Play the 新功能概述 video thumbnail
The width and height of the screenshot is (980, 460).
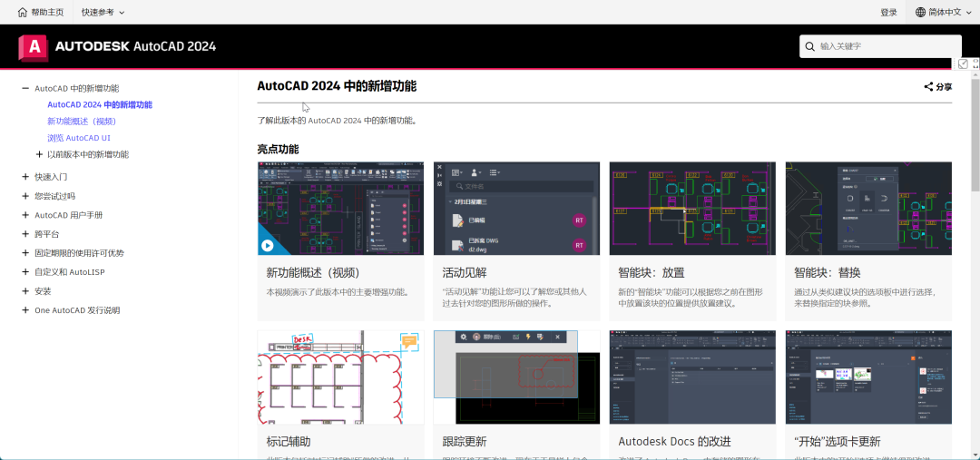pos(340,208)
